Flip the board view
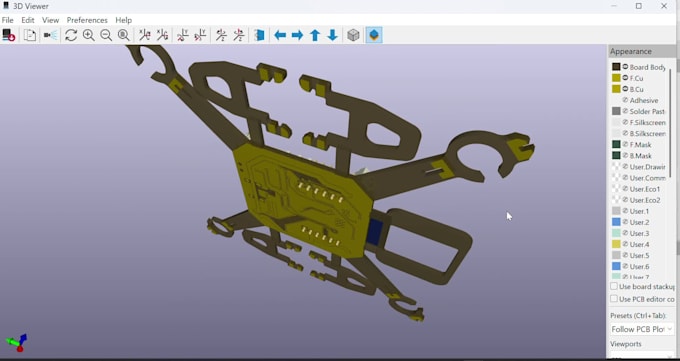The image size is (680, 361). (x=259, y=35)
